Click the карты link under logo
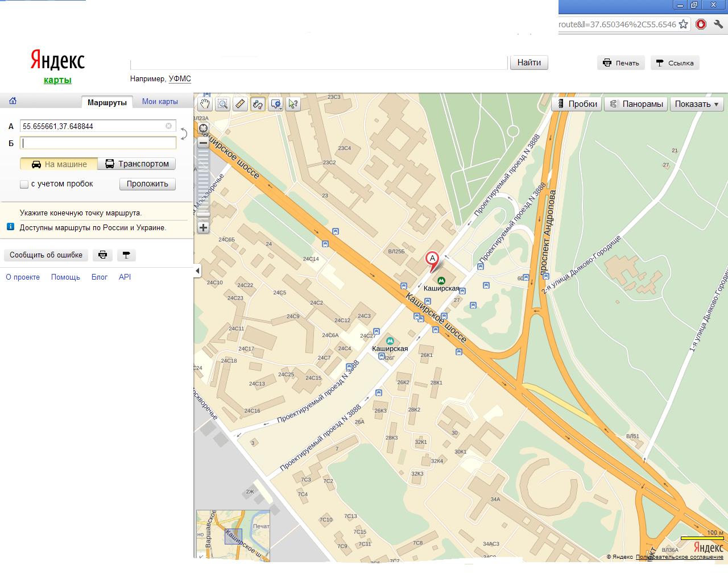Viewport: 728px width, 582px height. point(57,80)
